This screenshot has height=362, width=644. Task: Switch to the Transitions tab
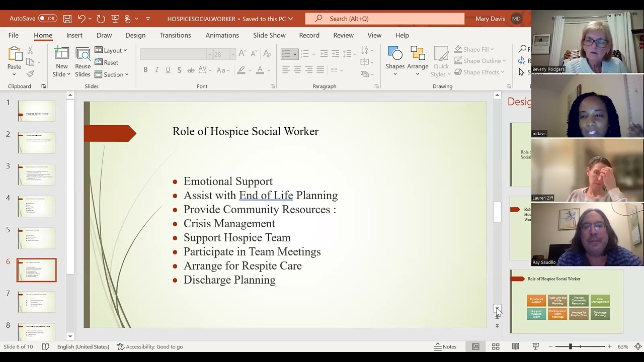(175, 35)
